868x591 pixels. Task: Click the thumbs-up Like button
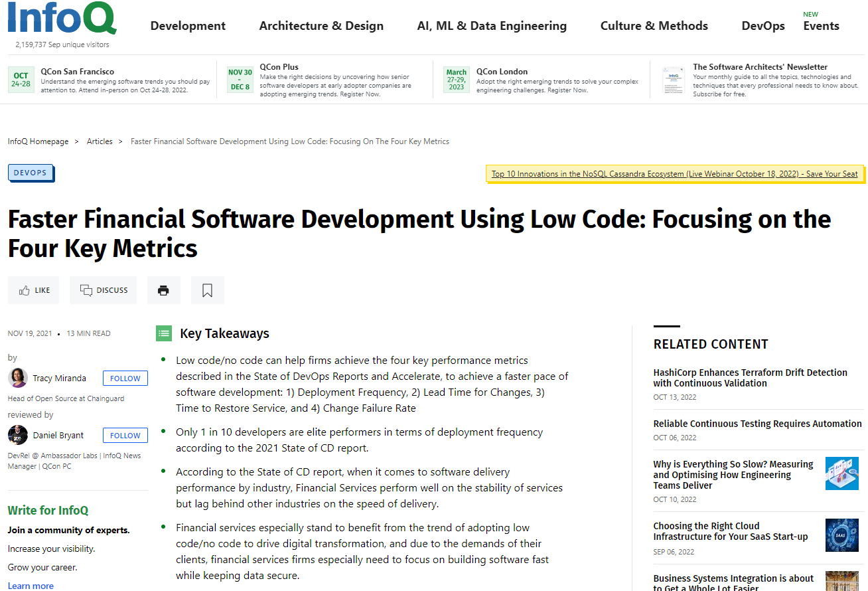34,290
